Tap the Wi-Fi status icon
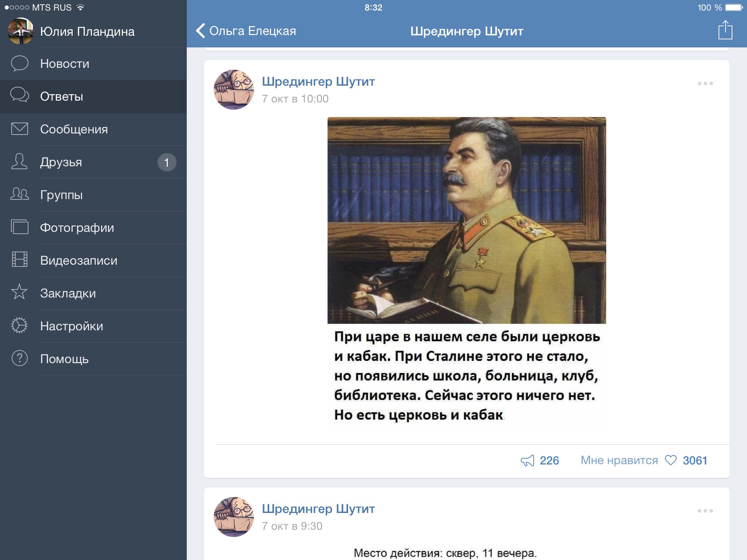 [80, 7]
